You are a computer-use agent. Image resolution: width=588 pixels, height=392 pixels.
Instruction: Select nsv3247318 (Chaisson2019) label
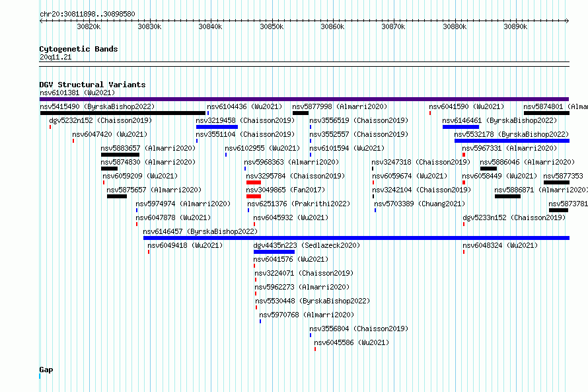coord(421,162)
